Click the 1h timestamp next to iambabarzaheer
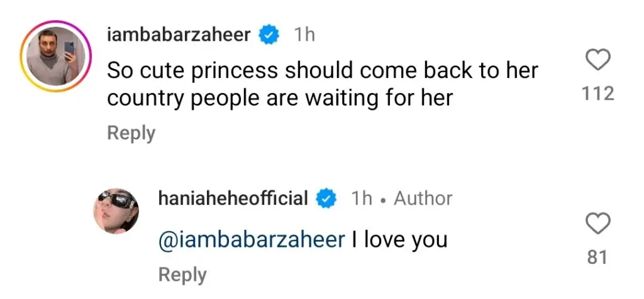 tap(304, 36)
